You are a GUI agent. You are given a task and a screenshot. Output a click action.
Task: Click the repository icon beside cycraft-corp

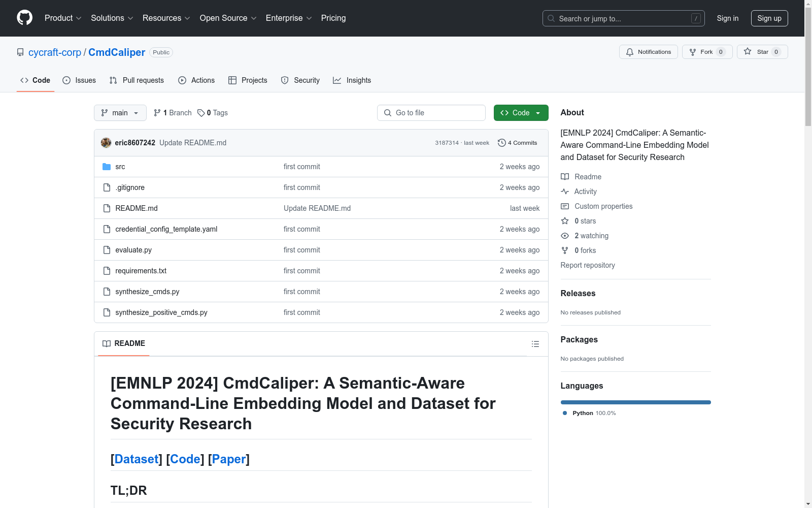(x=20, y=52)
